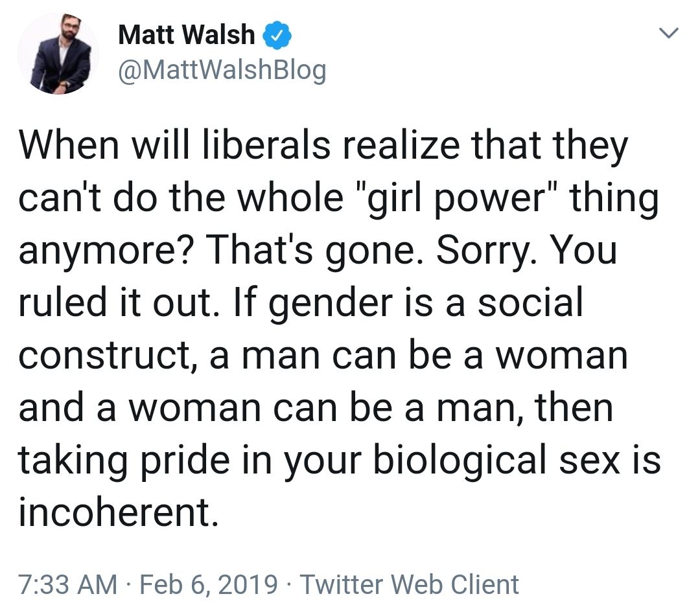
Task: Click the tweet's first line "When will liberals"
Action: click(174, 146)
